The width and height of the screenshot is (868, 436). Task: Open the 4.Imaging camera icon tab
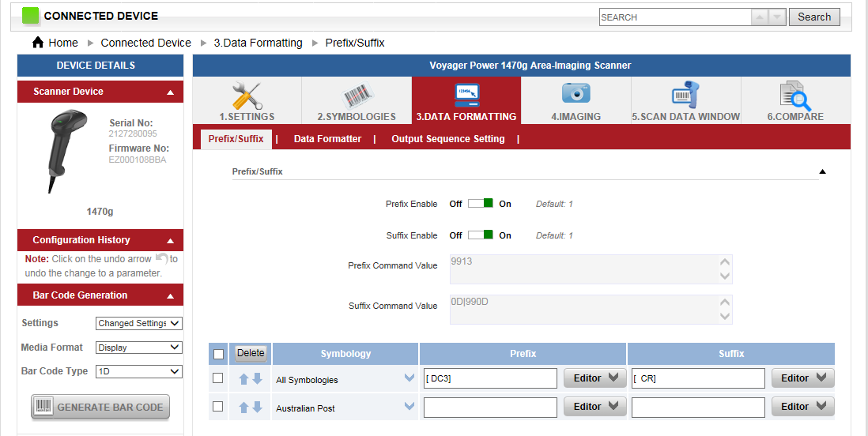(x=576, y=100)
